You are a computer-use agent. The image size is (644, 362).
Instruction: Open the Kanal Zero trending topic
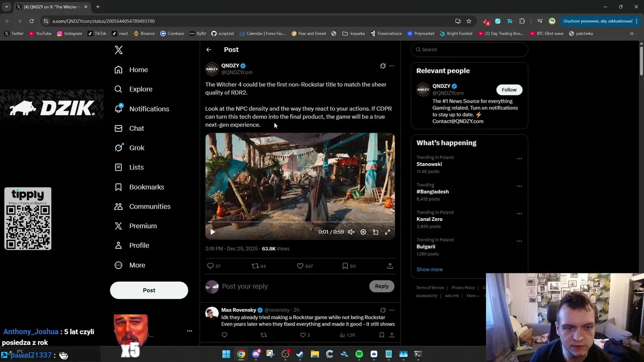[x=430, y=219]
